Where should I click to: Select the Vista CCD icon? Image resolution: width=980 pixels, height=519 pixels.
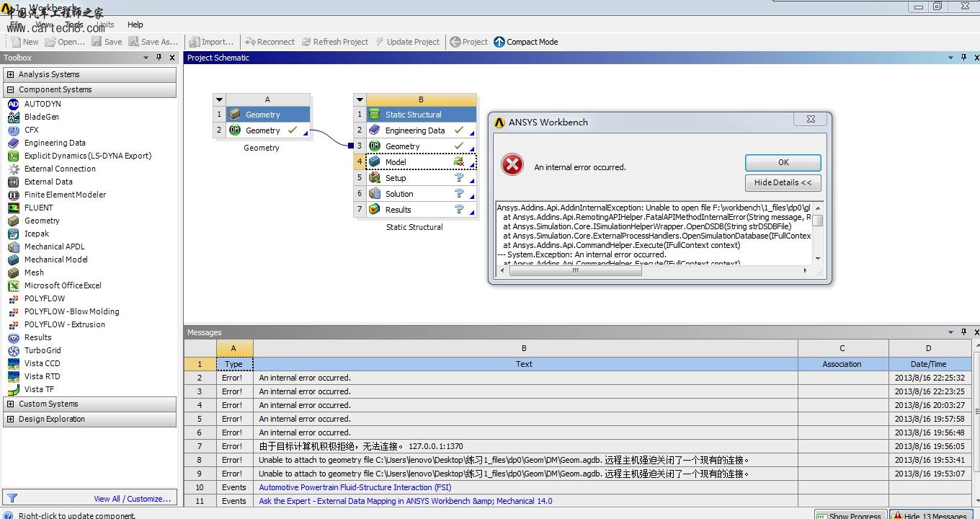[13, 363]
